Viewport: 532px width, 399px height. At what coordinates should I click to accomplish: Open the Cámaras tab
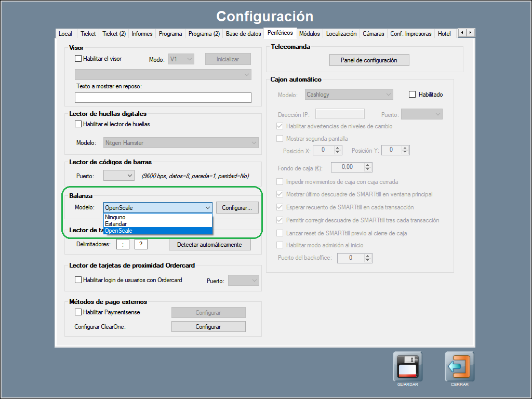[x=373, y=34]
